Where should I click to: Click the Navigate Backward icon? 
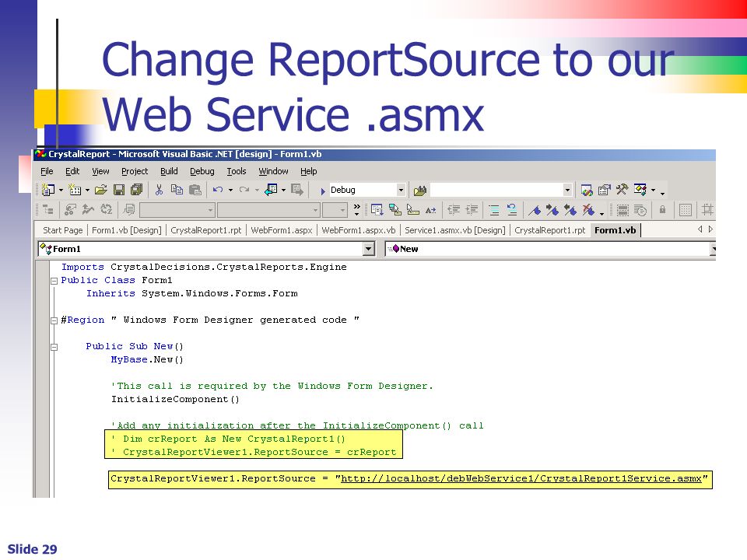[x=271, y=190]
